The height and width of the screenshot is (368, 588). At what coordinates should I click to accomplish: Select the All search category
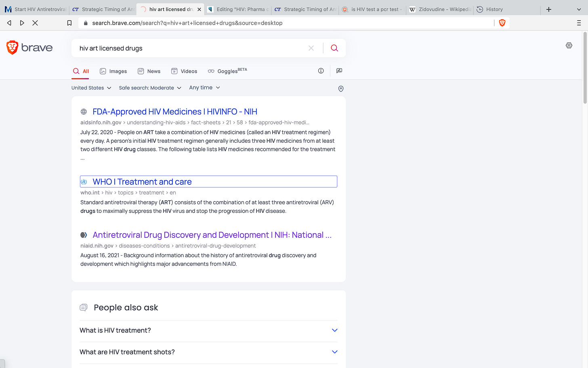(x=81, y=71)
